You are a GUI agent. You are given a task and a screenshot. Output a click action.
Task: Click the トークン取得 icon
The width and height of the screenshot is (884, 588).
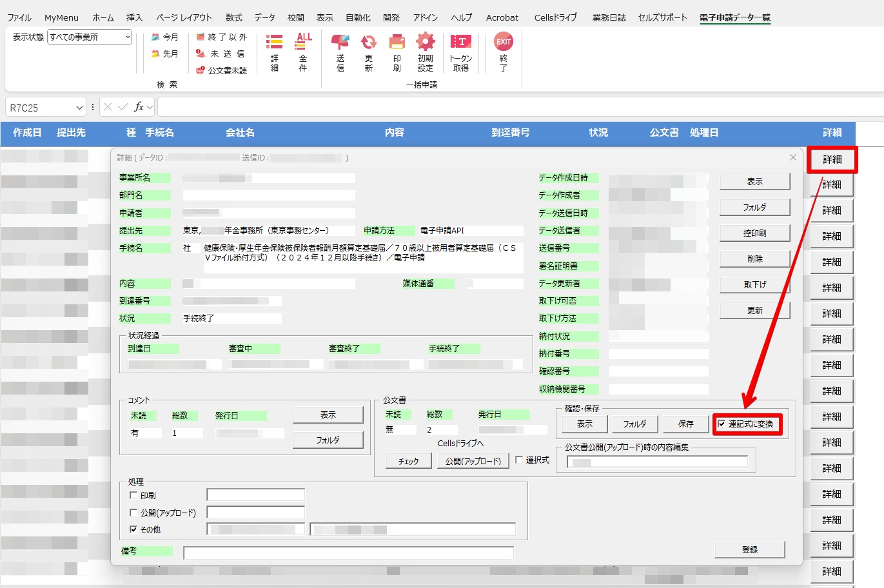pos(460,52)
